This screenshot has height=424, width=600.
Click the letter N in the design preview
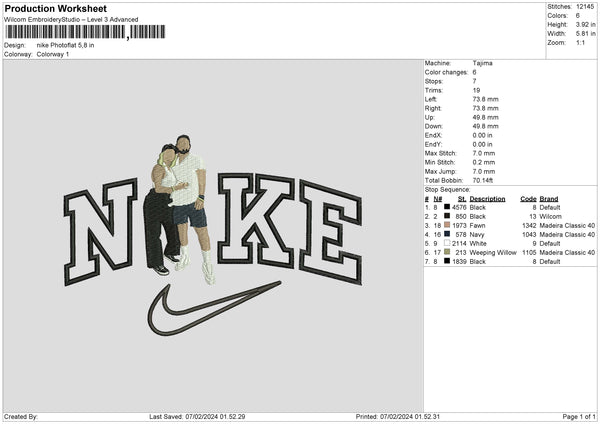coord(101,232)
